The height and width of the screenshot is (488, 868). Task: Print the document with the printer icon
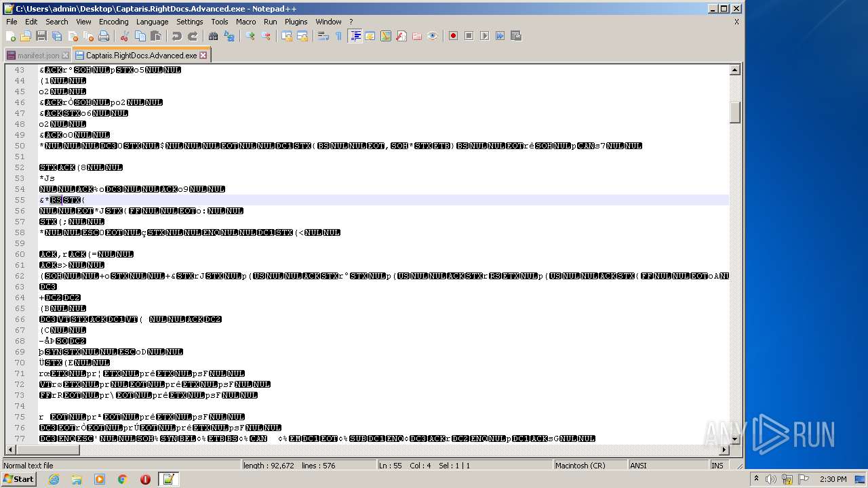(104, 36)
